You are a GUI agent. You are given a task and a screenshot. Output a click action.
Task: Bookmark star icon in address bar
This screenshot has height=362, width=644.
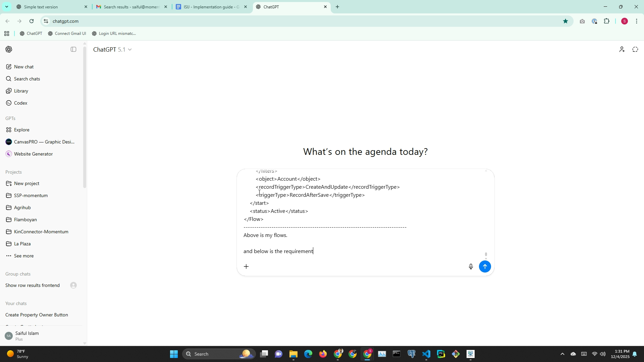click(566, 21)
